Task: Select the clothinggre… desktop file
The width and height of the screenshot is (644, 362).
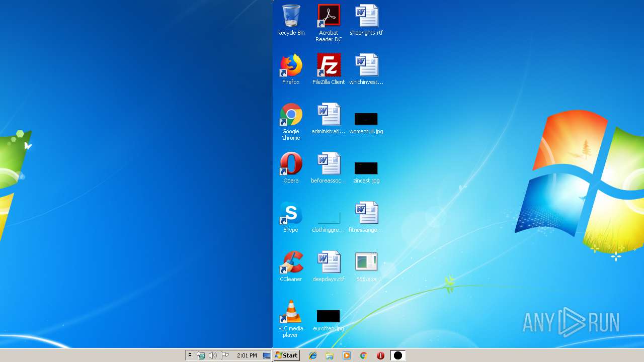Action: point(329,221)
